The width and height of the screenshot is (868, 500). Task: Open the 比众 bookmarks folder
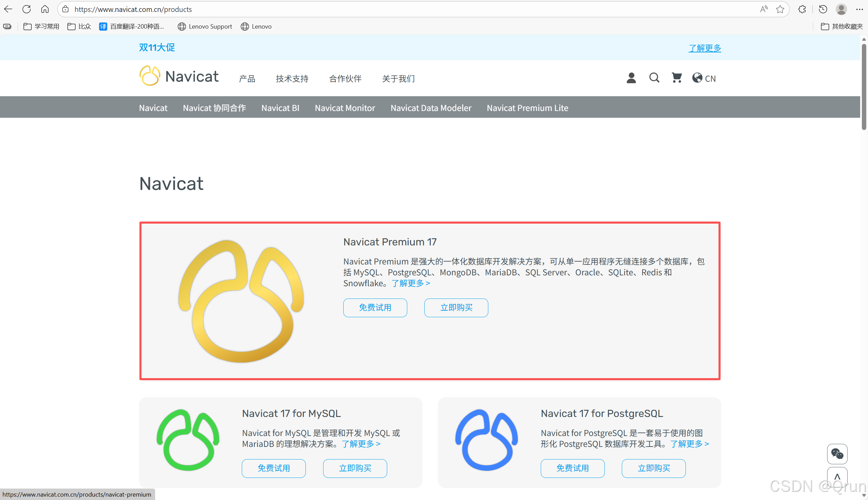79,27
